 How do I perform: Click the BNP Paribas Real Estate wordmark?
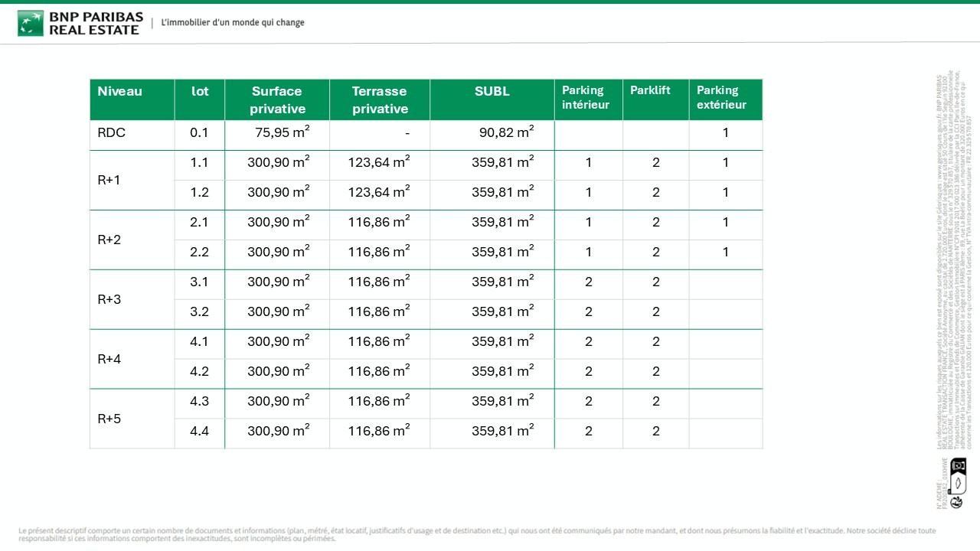pyautogui.click(x=95, y=23)
